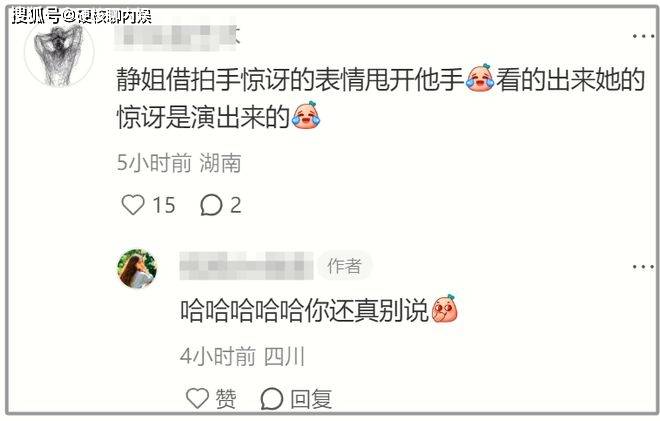Image resolution: width=660 pixels, height=421 pixels.
Task: Click the 回复 text under the reply
Action: point(311,399)
